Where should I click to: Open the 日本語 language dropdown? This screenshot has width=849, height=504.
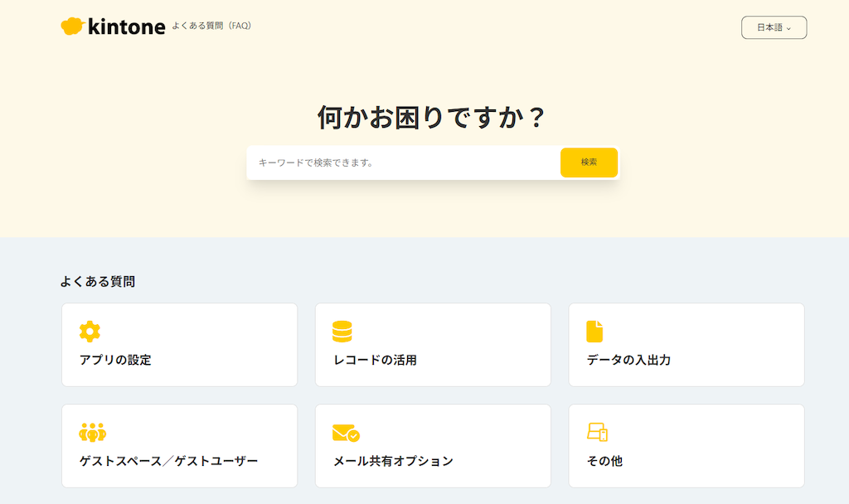click(x=773, y=27)
